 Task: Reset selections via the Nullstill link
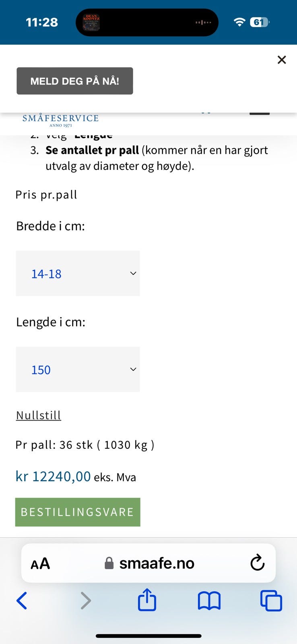(38, 415)
